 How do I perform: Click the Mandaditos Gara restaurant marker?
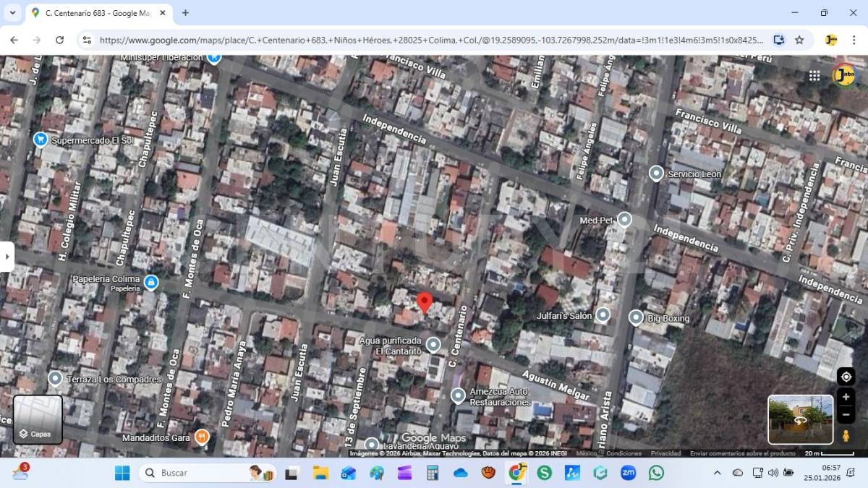(x=202, y=437)
